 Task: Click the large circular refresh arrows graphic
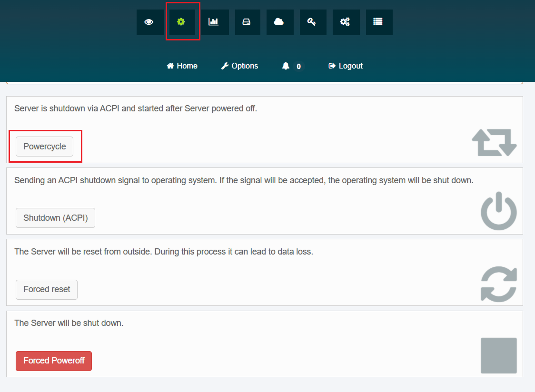498,284
